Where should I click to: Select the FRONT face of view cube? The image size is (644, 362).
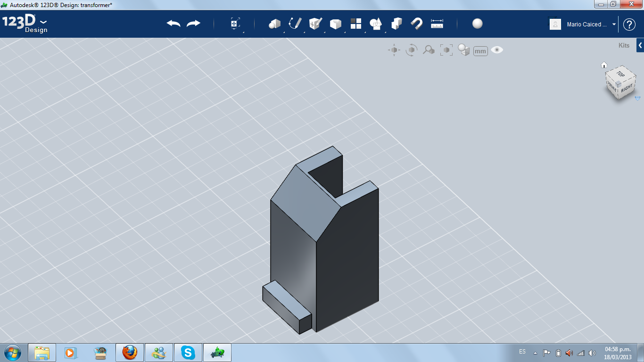click(612, 86)
